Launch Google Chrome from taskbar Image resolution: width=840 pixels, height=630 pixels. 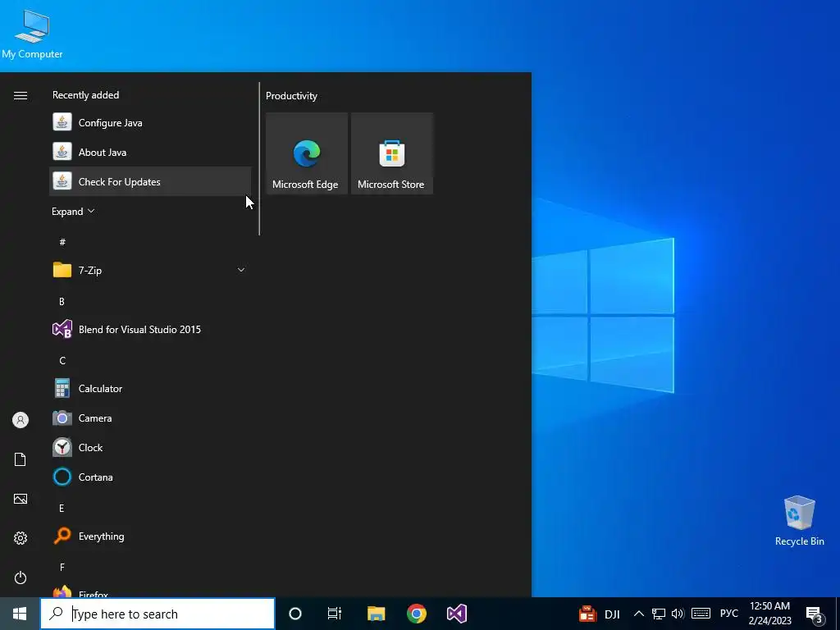(x=416, y=614)
